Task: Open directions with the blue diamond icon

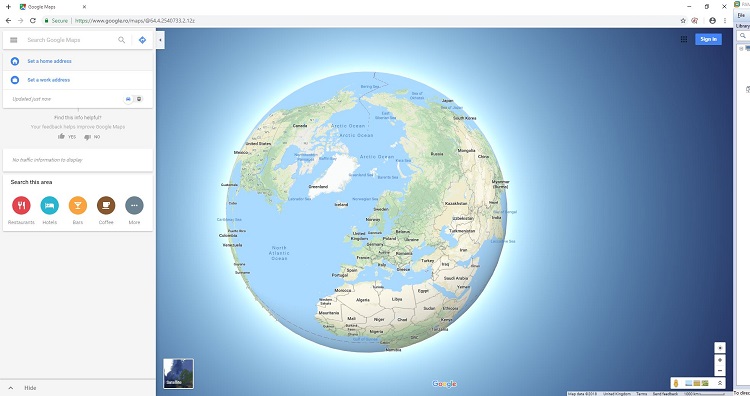Action: point(142,40)
